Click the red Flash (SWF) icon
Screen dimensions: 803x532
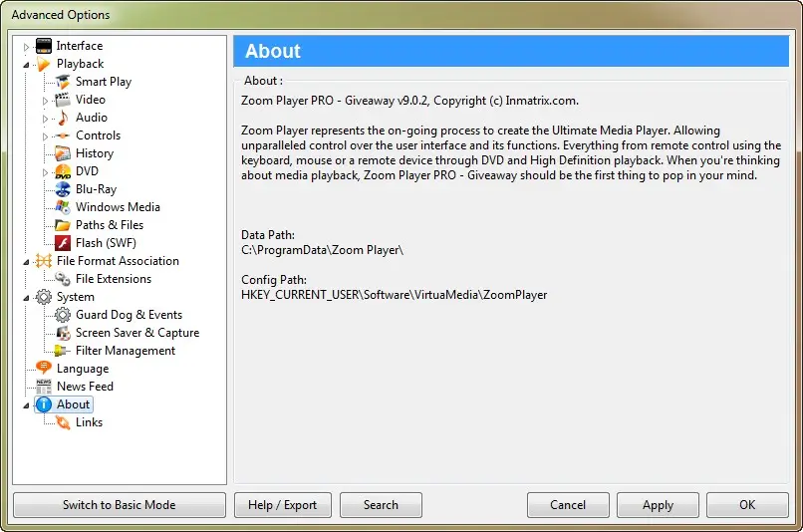(x=63, y=243)
